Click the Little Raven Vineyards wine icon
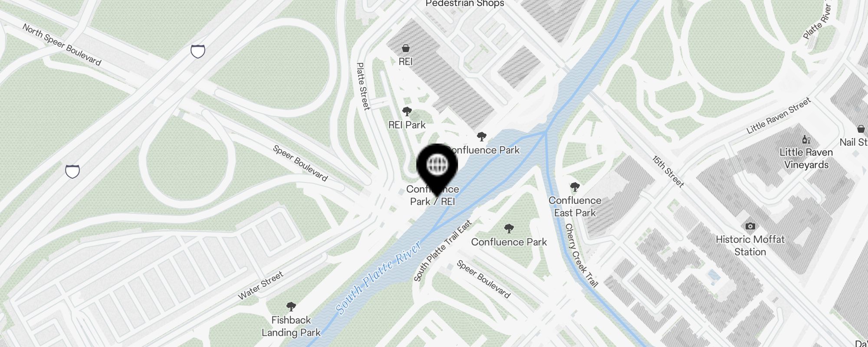Viewport: 868px width, 347px height. pos(806,139)
